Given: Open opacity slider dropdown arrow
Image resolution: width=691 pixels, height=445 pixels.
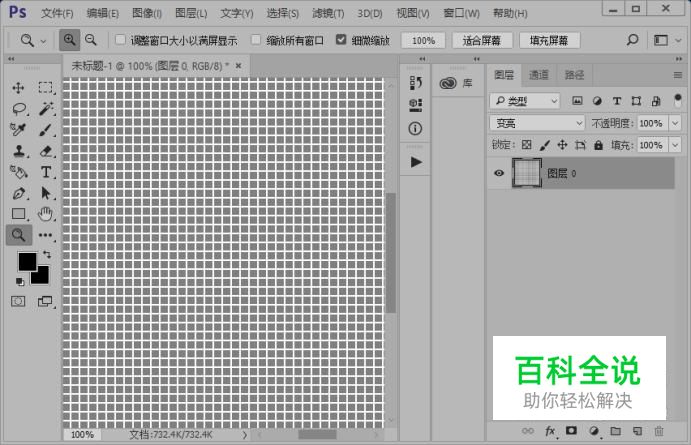Looking at the screenshot, I should (675, 123).
